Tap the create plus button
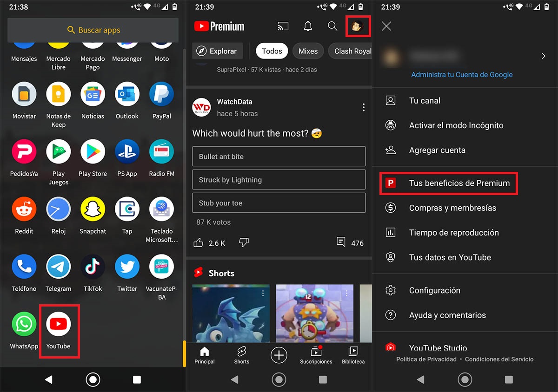The image size is (558, 392). (x=279, y=356)
